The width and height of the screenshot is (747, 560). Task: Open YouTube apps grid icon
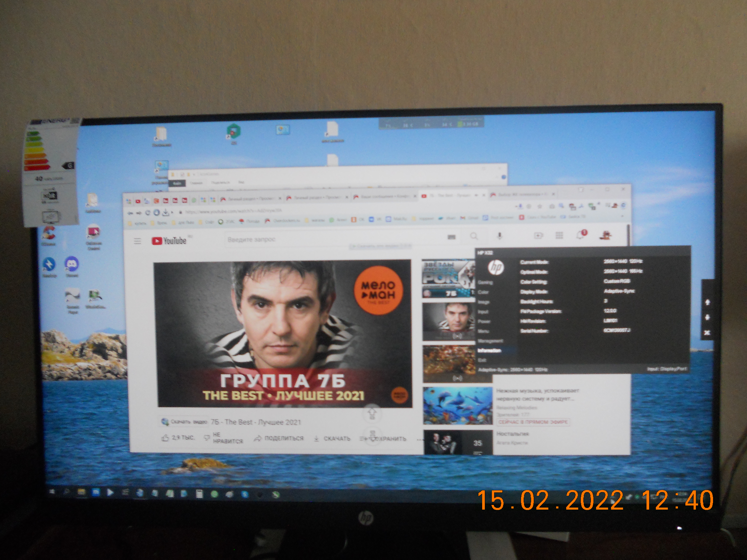click(x=559, y=235)
